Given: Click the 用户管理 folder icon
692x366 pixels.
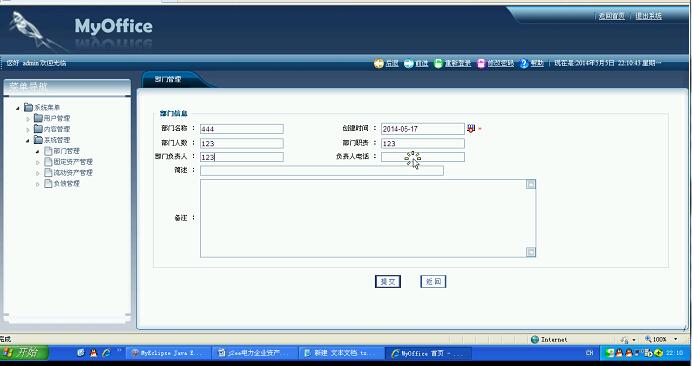Looking at the screenshot, I should 38,118.
